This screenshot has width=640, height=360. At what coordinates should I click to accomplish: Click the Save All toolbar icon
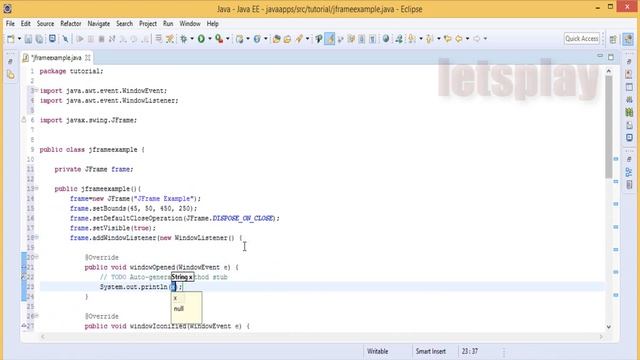pyautogui.click(x=40, y=39)
